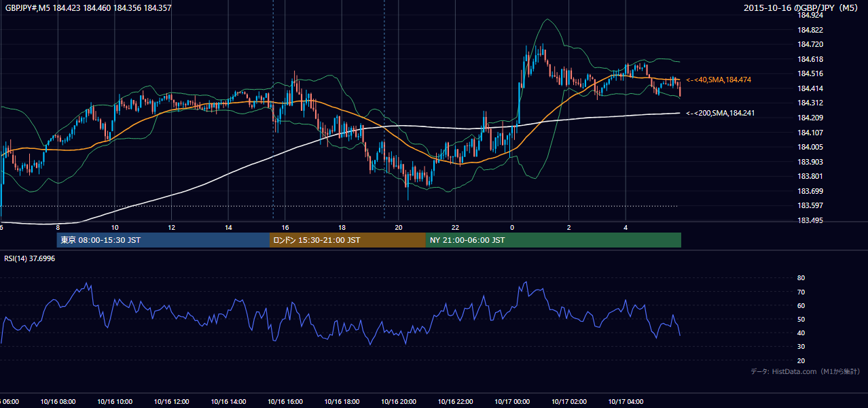The width and height of the screenshot is (868, 408).
Task: Click the 184.924 price axis label
Action: click(x=810, y=15)
